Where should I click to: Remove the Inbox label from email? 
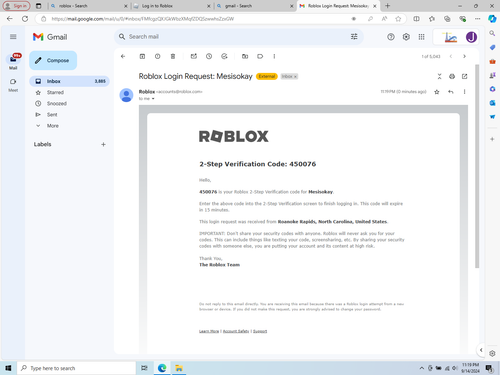tap(295, 76)
